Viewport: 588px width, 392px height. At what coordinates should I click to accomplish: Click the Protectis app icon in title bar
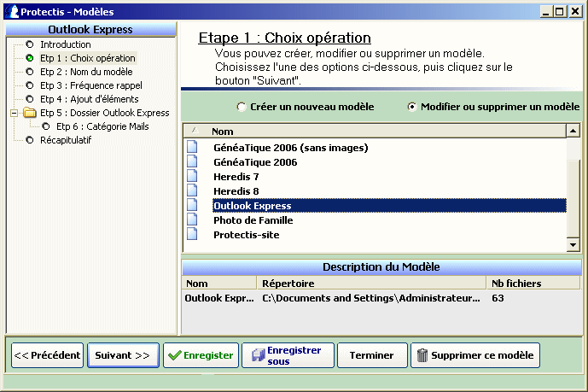(12, 11)
